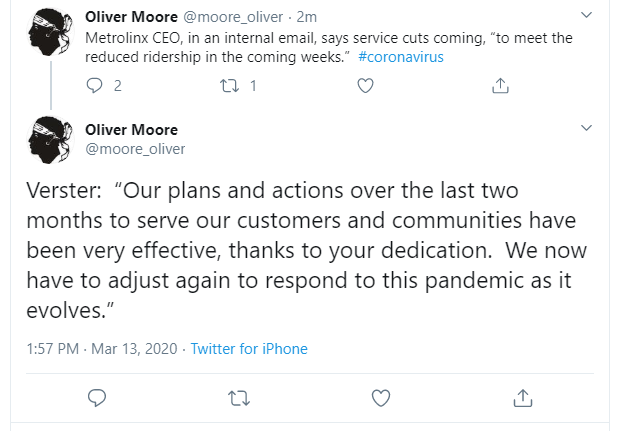
Task: Open the @moore_oliver handle in second tweet
Action: [x=135, y=148]
